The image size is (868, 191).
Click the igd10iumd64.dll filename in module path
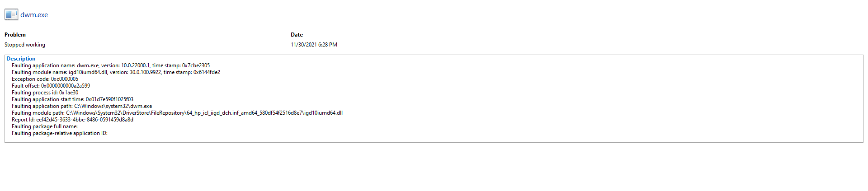pyautogui.click(x=324, y=113)
